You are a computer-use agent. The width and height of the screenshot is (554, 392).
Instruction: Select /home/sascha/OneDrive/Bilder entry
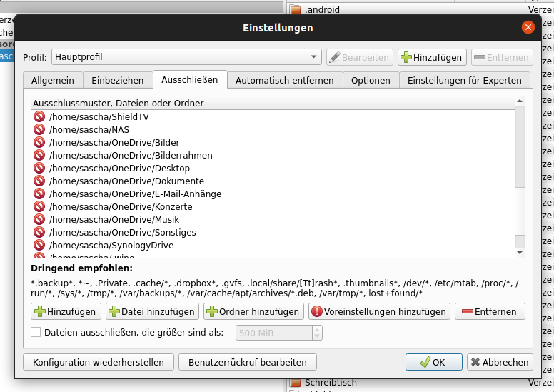pos(273,143)
